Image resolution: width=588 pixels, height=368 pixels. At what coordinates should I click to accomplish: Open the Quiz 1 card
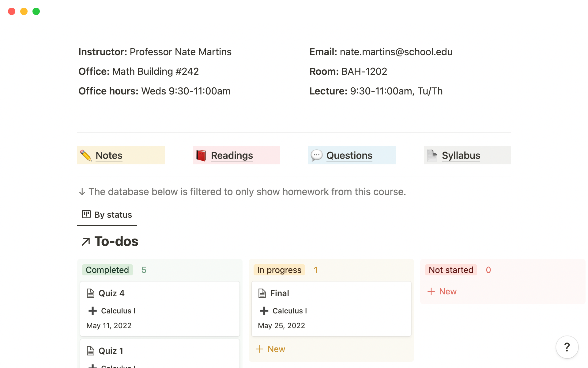(x=160, y=353)
